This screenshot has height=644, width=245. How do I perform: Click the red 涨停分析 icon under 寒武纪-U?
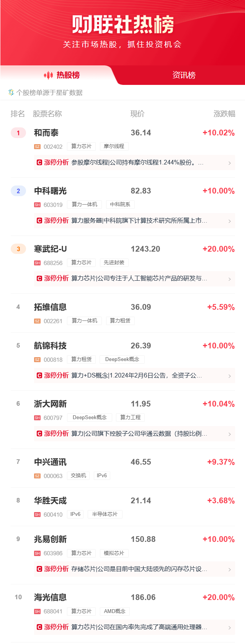39,278
